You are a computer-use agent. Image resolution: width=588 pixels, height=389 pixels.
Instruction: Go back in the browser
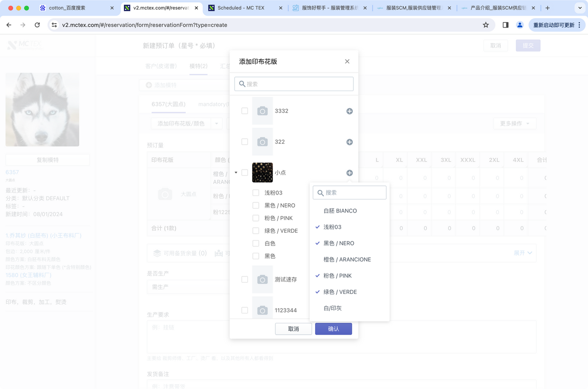coord(9,25)
